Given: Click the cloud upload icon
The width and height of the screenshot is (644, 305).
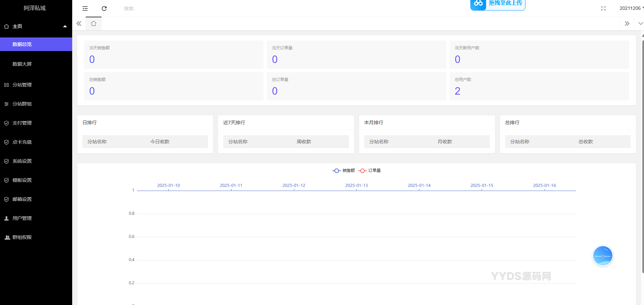Looking at the screenshot, I should (x=478, y=4).
